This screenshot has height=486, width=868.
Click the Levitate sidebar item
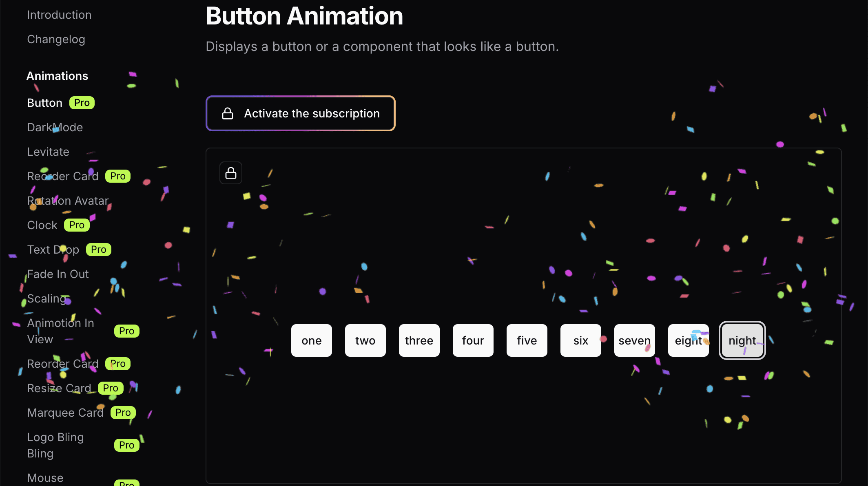[x=48, y=151]
